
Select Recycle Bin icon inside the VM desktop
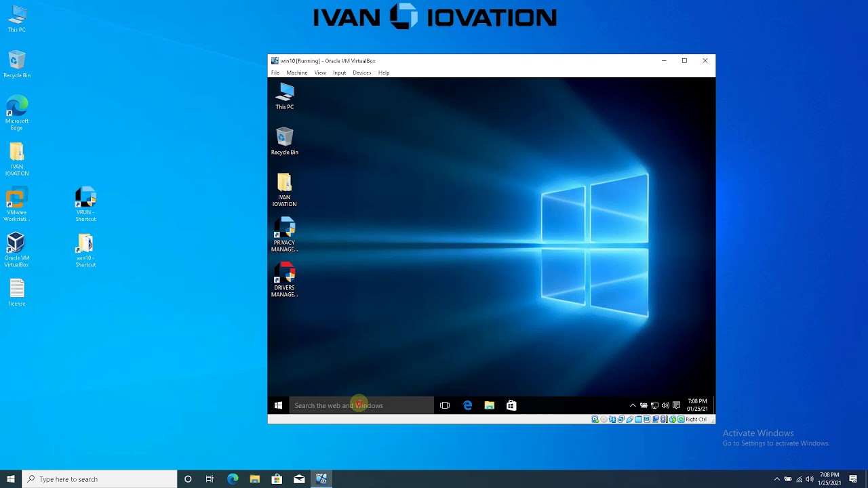point(285,141)
